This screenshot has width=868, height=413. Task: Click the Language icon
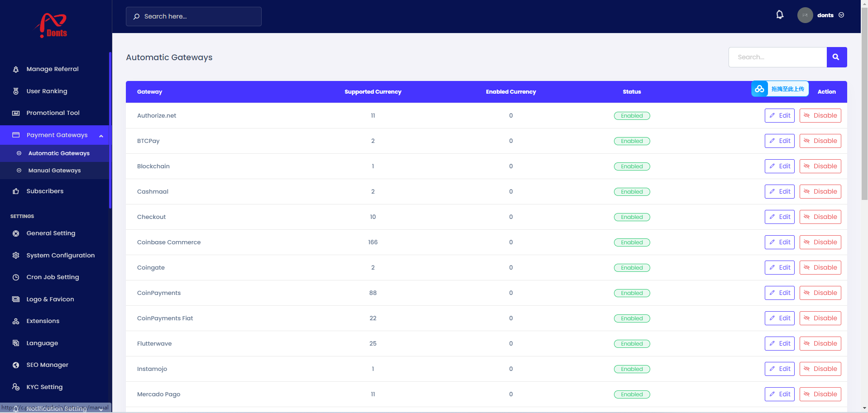[x=16, y=343]
